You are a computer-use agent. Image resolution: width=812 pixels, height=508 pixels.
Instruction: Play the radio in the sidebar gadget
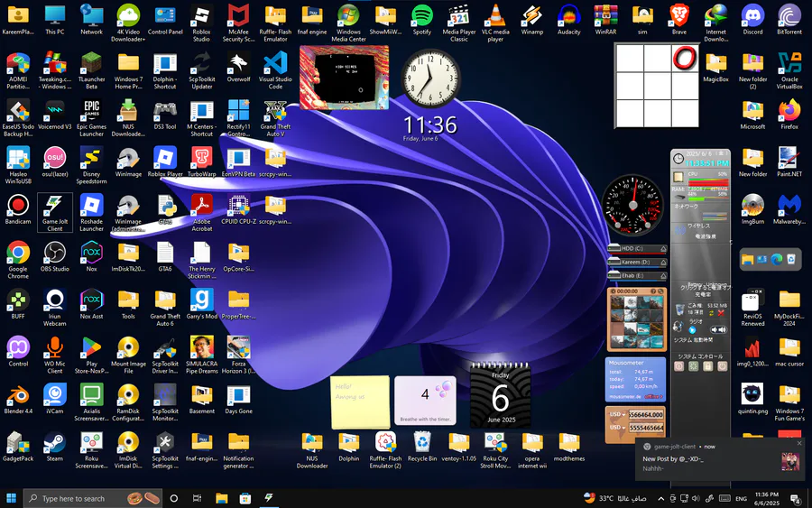(x=692, y=329)
